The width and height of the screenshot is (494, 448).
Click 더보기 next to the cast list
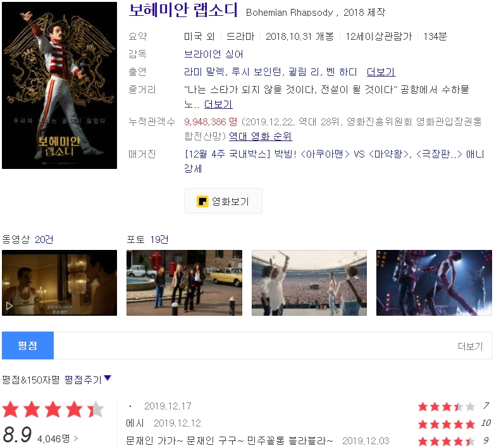381,72
